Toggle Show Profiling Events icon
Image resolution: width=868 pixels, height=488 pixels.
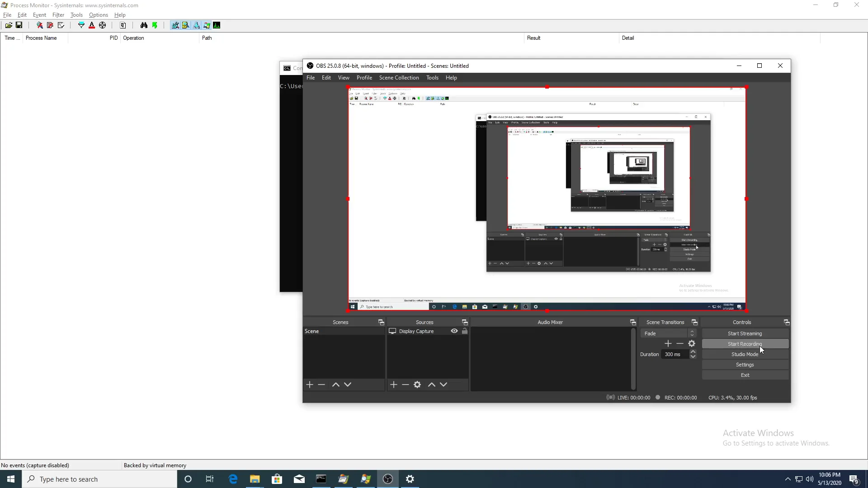point(217,25)
